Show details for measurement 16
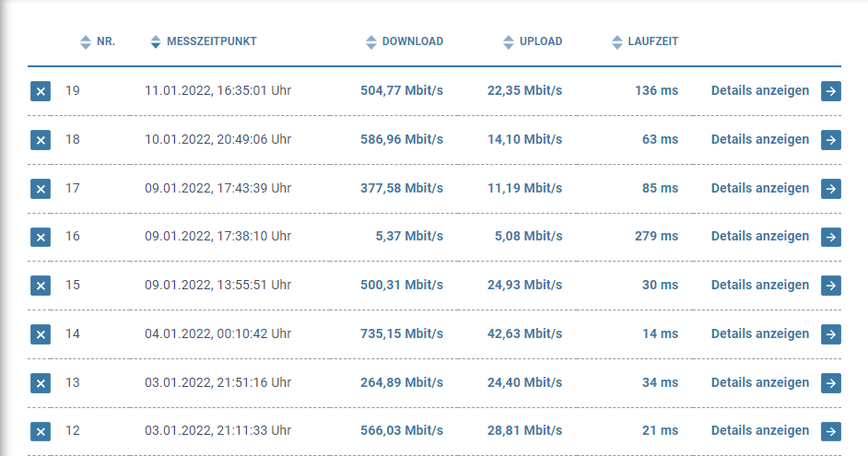The height and width of the screenshot is (456, 868). (760, 236)
